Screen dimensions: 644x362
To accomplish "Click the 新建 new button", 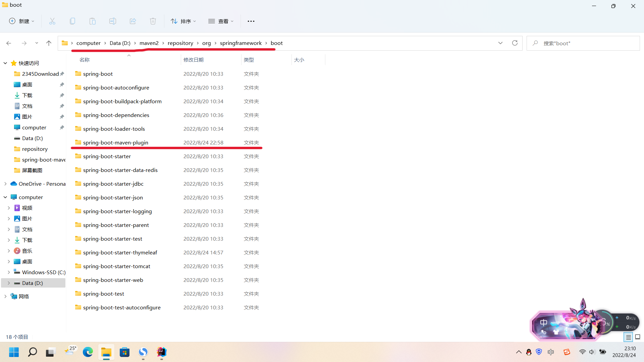I will point(21,21).
